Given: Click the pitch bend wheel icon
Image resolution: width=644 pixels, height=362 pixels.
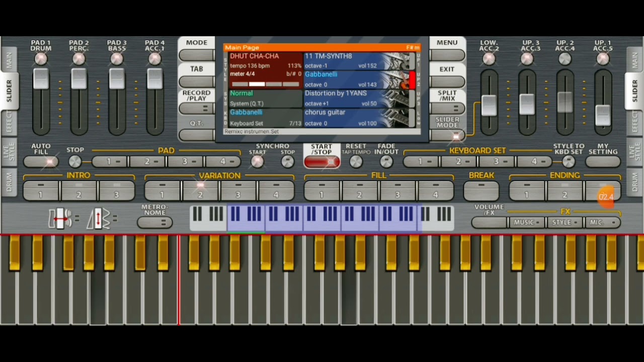Looking at the screenshot, I should (59, 219).
